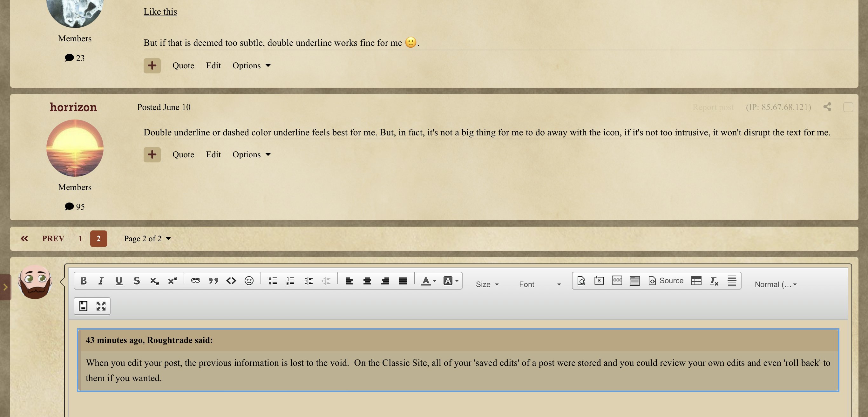This screenshot has height=417, width=868.
Task: Open the text color picker
Action: pyautogui.click(x=428, y=280)
